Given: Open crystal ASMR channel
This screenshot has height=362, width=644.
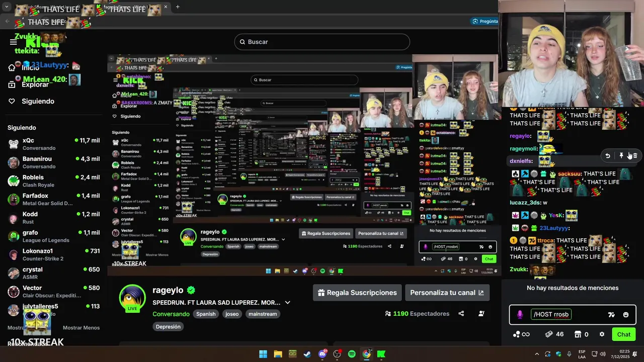Looking at the screenshot, I should (53, 273).
